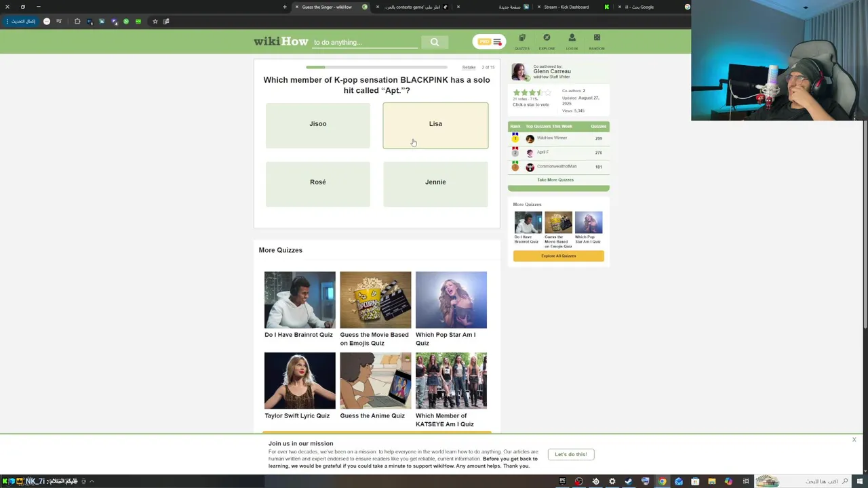Click the Let's do this! button
This screenshot has height=488, width=868.
571,454
